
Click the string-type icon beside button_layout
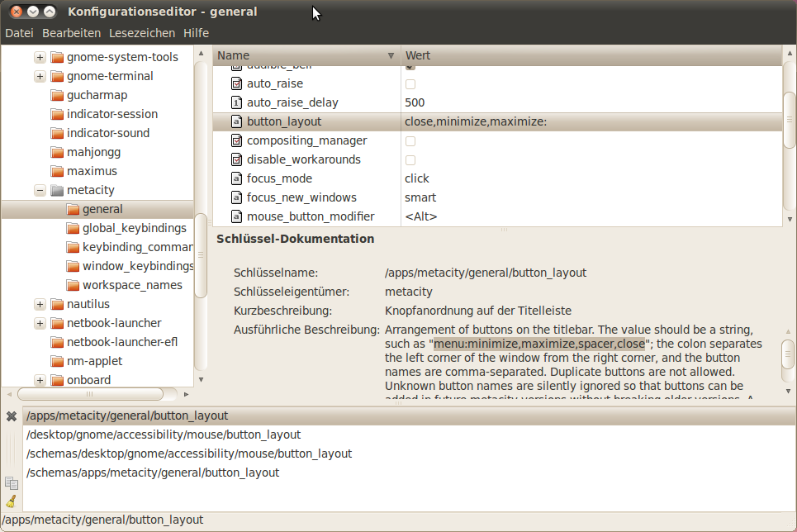pyautogui.click(x=236, y=121)
